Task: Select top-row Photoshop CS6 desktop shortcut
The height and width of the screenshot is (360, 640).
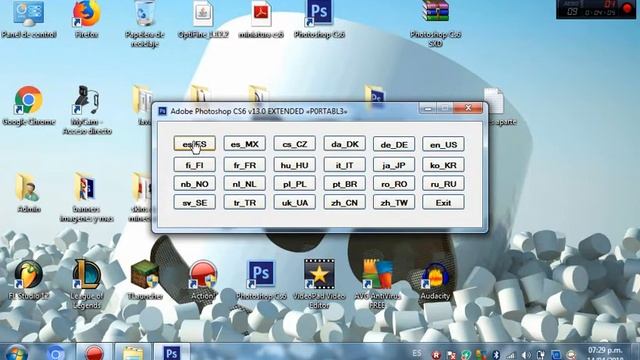Action: point(319,20)
